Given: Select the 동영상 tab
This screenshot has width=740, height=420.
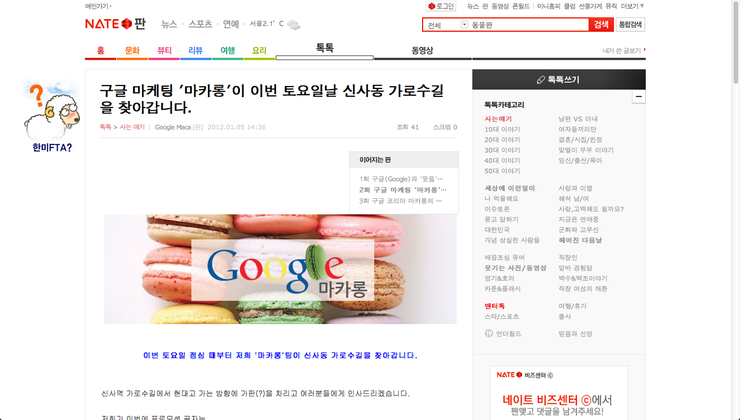Looking at the screenshot, I should point(422,50).
